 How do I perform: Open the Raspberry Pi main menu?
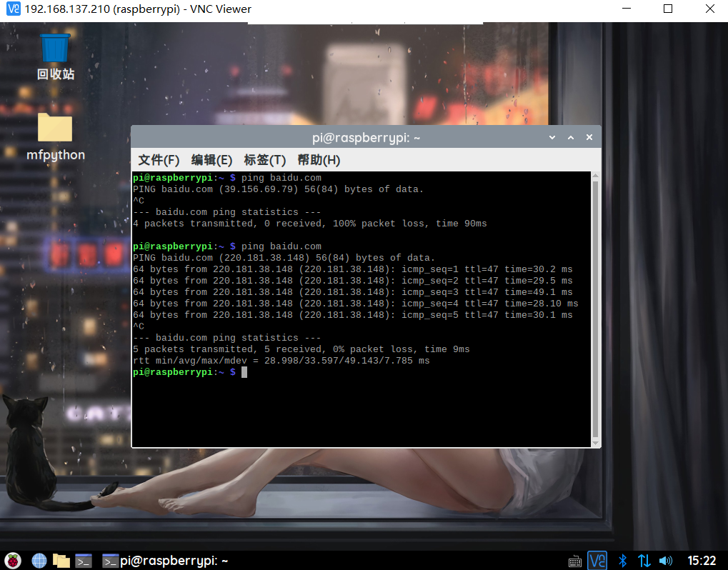tap(13, 561)
